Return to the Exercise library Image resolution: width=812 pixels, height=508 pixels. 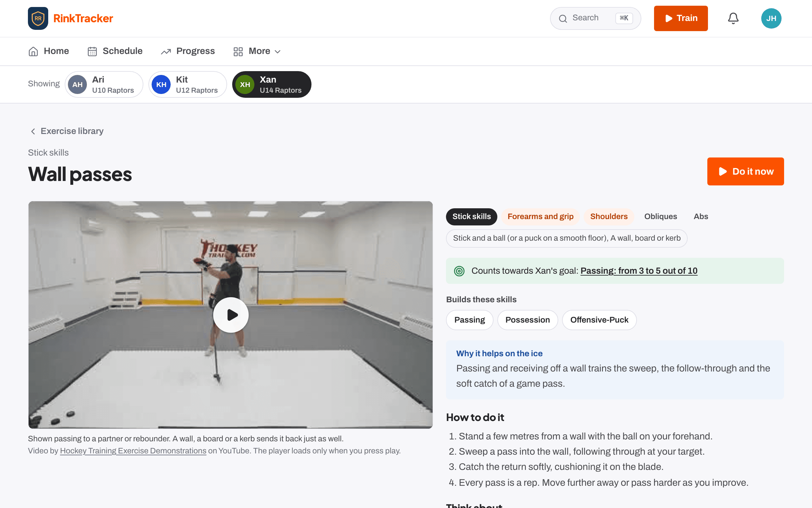67,131
